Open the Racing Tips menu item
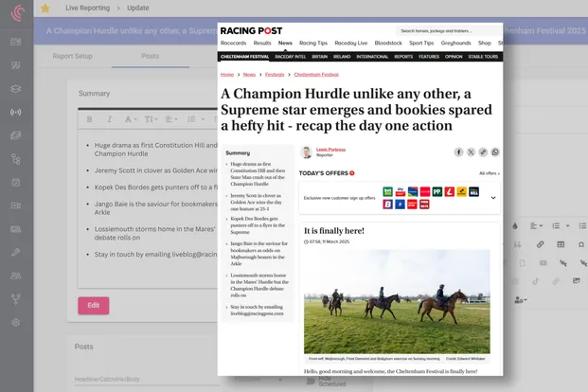 pyautogui.click(x=313, y=43)
